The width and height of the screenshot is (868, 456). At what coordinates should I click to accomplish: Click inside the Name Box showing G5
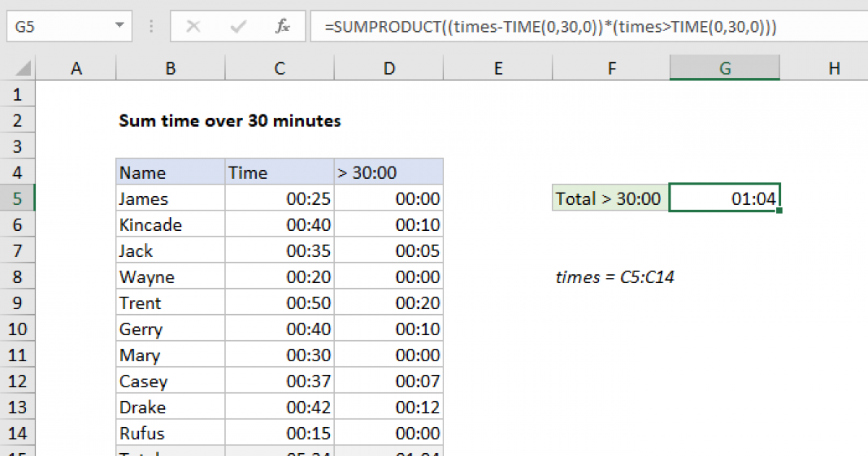58,26
